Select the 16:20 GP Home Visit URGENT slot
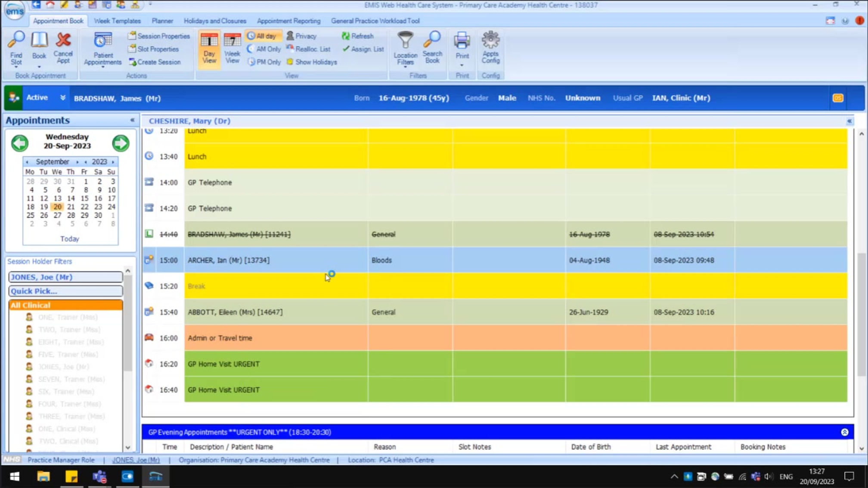868x488 pixels. click(x=494, y=364)
